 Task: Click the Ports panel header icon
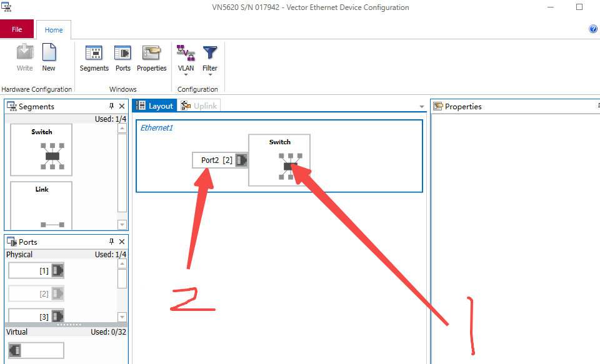(12, 242)
